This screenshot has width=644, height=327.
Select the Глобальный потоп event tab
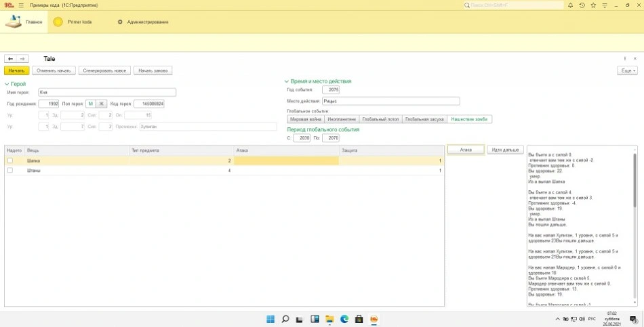click(x=380, y=119)
